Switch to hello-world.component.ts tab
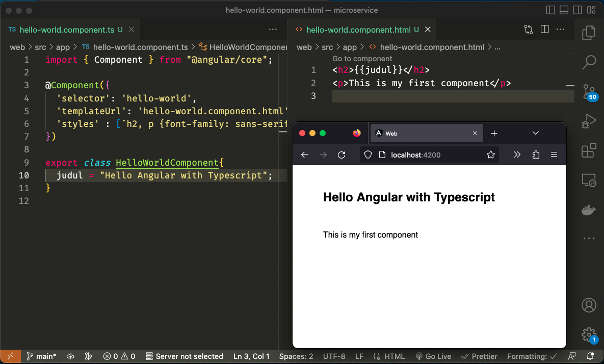Image resolution: width=604 pixels, height=364 pixels. (x=66, y=30)
